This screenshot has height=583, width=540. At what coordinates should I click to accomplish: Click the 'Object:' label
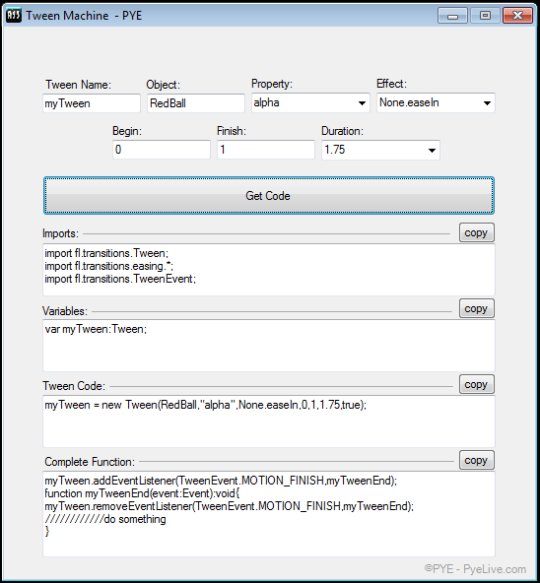pyautogui.click(x=163, y=85)
